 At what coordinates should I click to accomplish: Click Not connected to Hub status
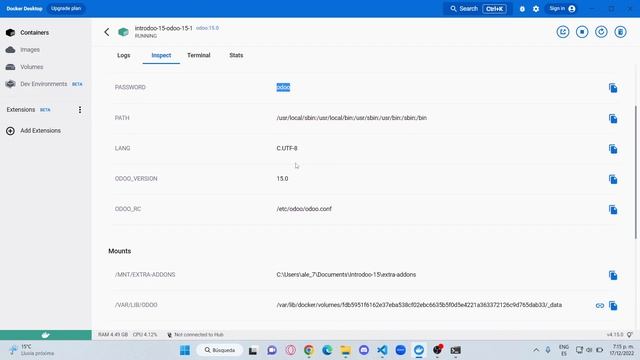coord(196,335)
